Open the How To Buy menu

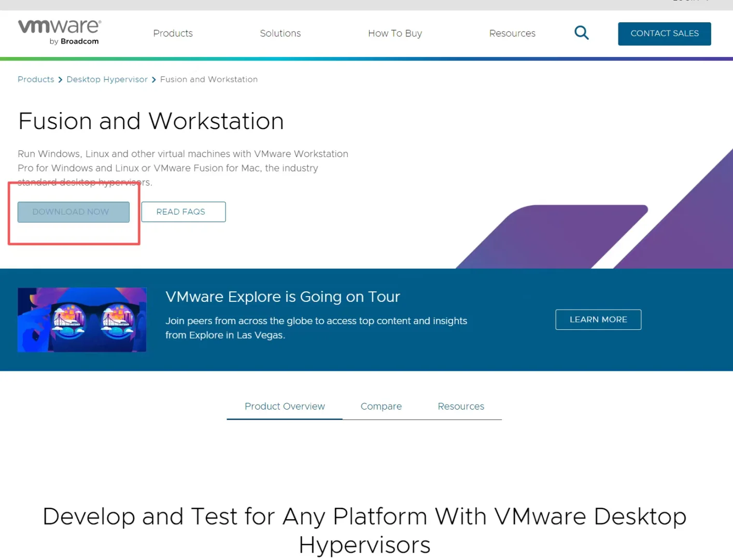click(394, 33)
